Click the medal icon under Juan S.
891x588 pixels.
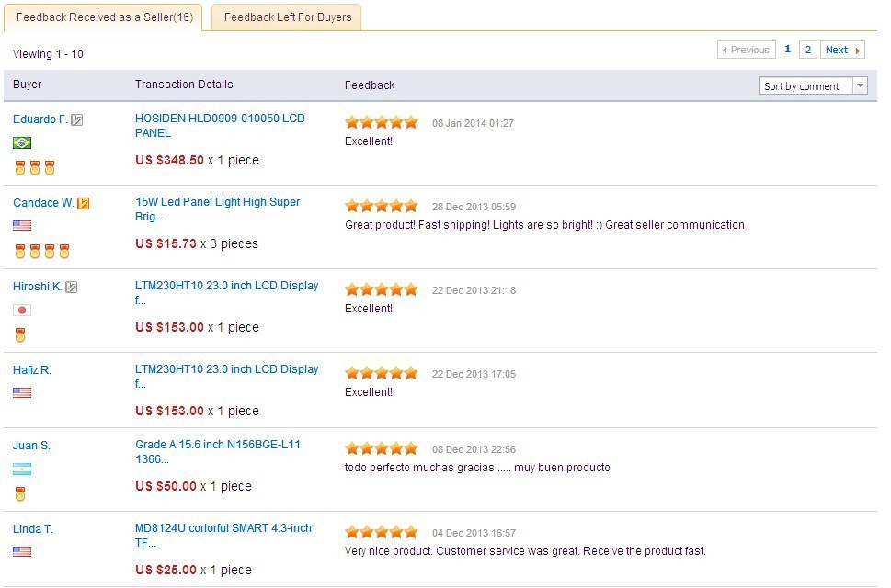20,494
